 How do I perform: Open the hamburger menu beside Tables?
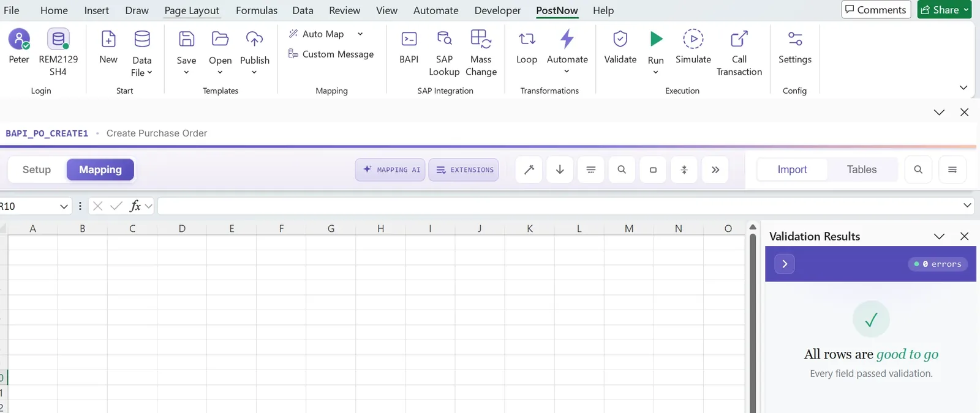pyautogui.click(x=952, y=169)
